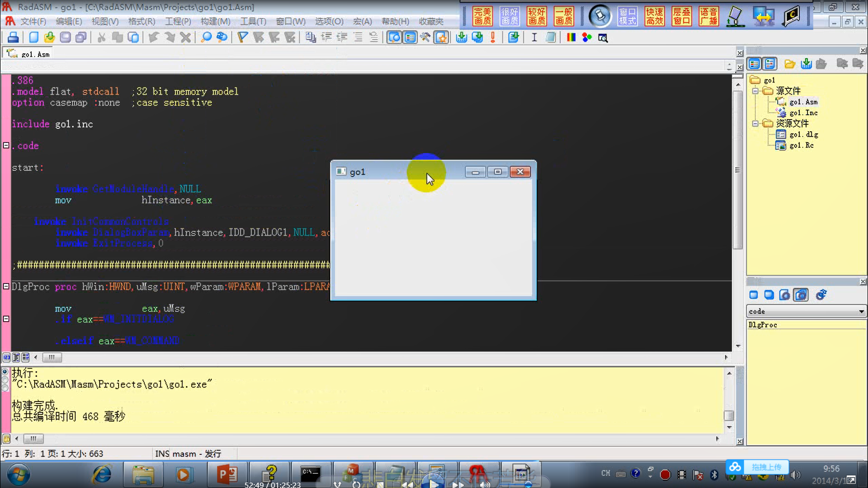Open the 视图(V) menu
868x488 pixels.
[105, 21]
